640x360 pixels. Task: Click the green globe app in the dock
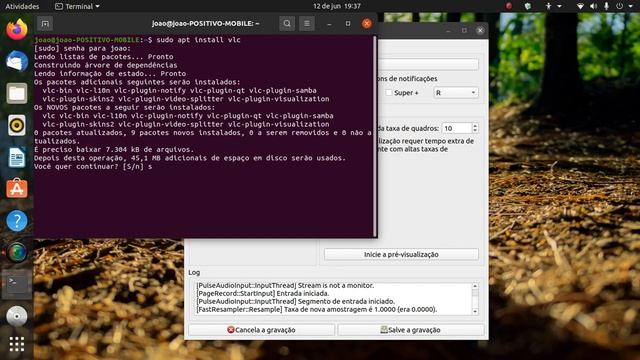point(17,252)
